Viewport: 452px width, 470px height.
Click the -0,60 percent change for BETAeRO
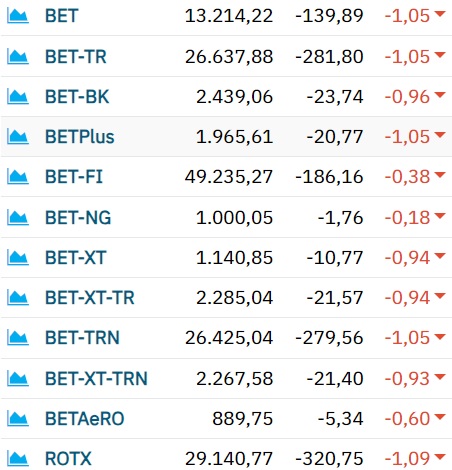click(407, 418)
